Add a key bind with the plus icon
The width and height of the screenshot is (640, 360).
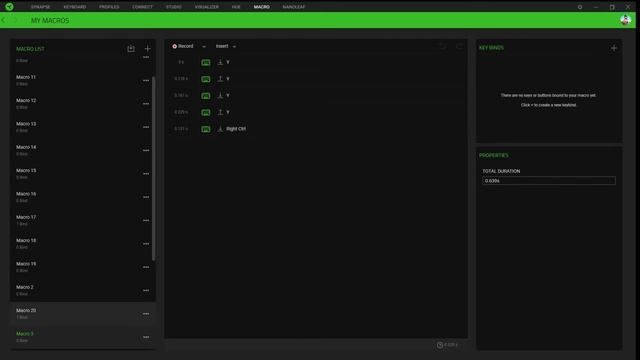tap(613, 48)
